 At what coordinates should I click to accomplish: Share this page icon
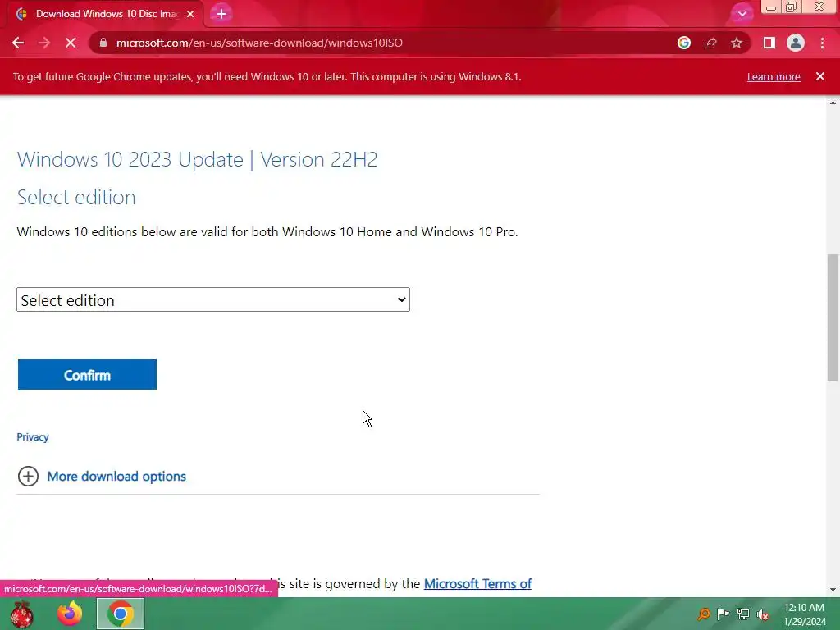[710, 43]
